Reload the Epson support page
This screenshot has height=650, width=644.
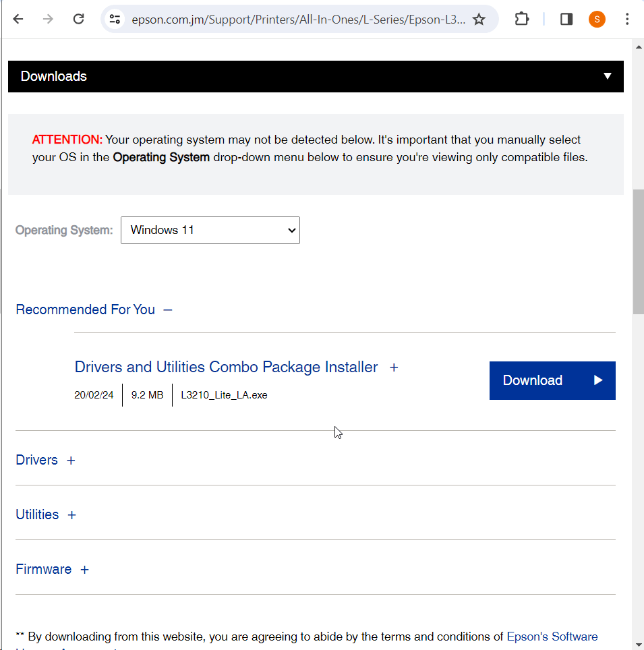tap(78, 19)
